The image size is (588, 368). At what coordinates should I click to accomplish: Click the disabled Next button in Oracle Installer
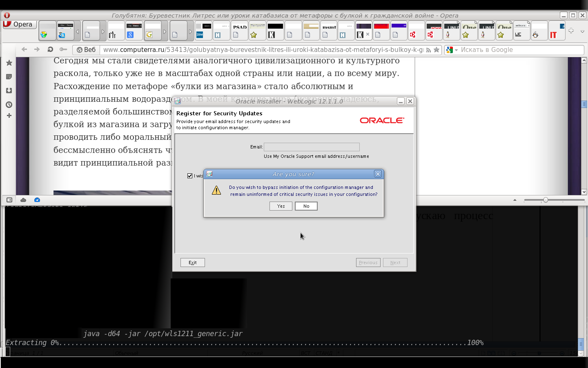(395, 263)
